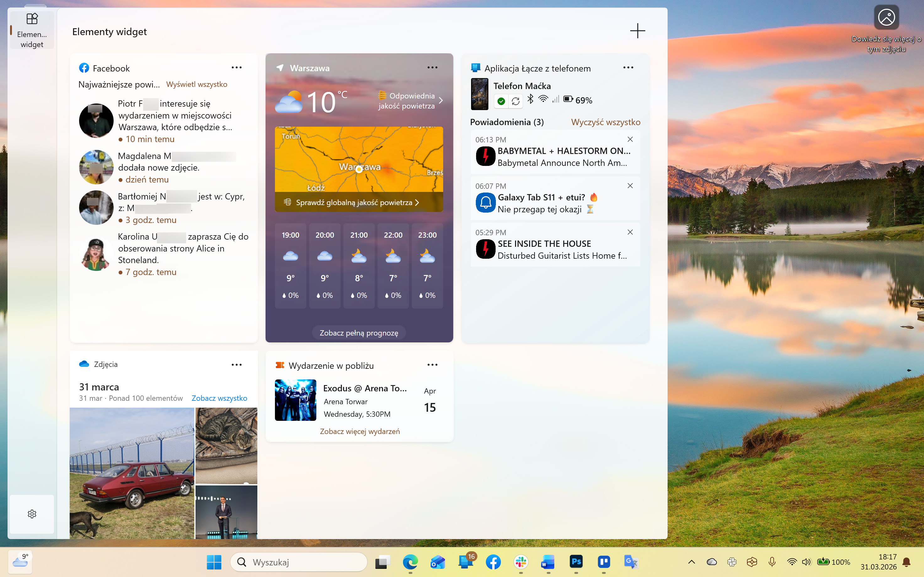Open Facebook widget more options menu
Image resolution: width=924 pixels, height=577 pixels.
point(236,67)
